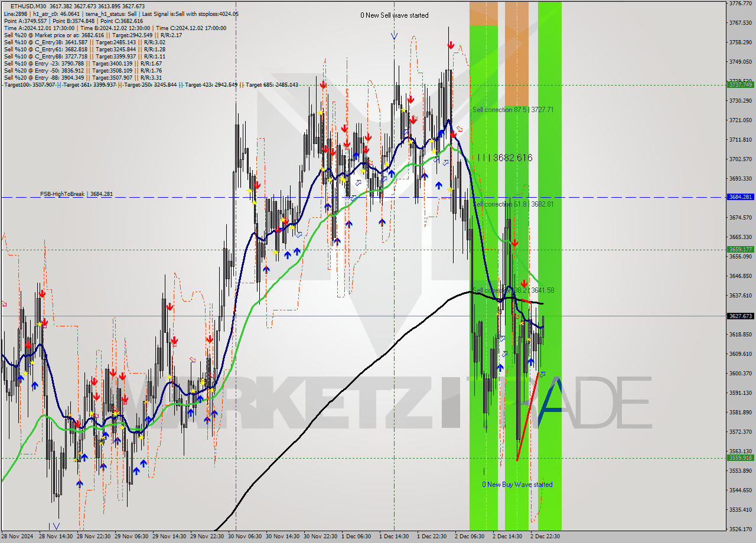Click 3544.650 on the price axis
Image resolution: width=756 pixels, height=543 pixels.
pos(741,490)
